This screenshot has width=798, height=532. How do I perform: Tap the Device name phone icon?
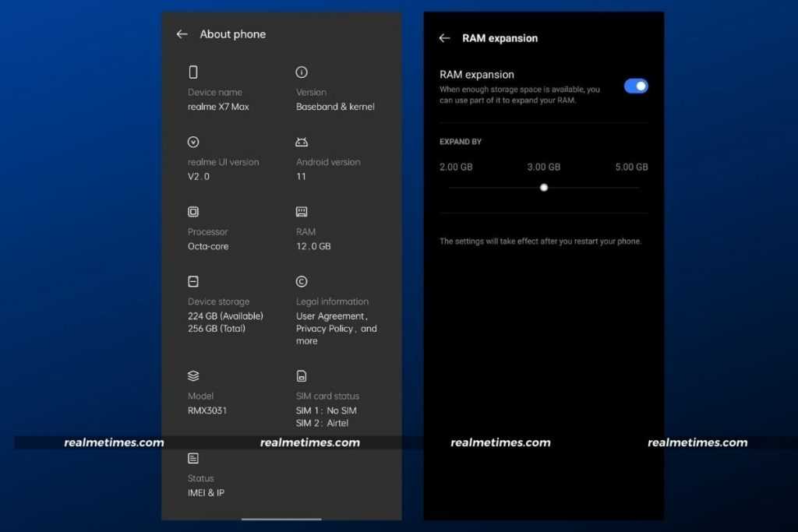pos(193,72)
